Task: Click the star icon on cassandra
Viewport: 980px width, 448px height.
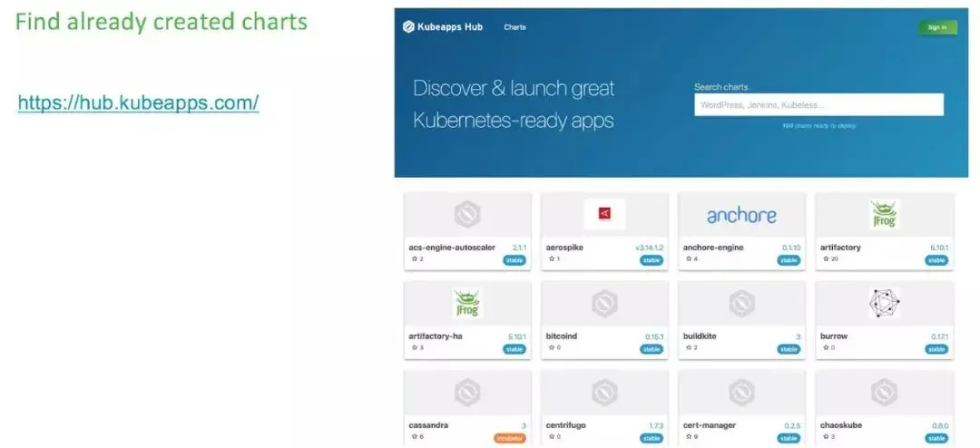Action: coord(414,436)
